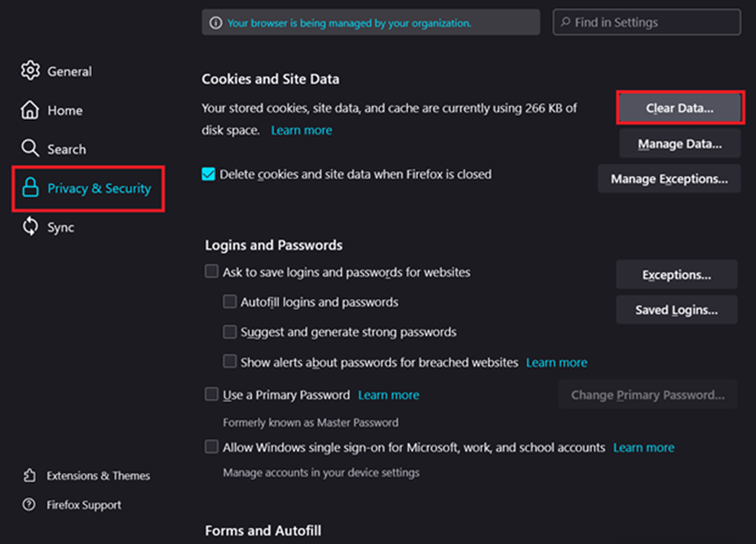The width and height of the screenshot is (756, 544).
Task: Click Learn more about Windows single sign-on
Action: click(x=644, y=447)
